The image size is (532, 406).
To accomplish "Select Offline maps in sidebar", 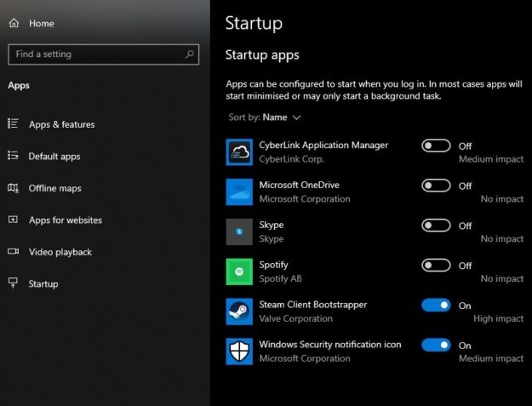I will pos(55,188).
